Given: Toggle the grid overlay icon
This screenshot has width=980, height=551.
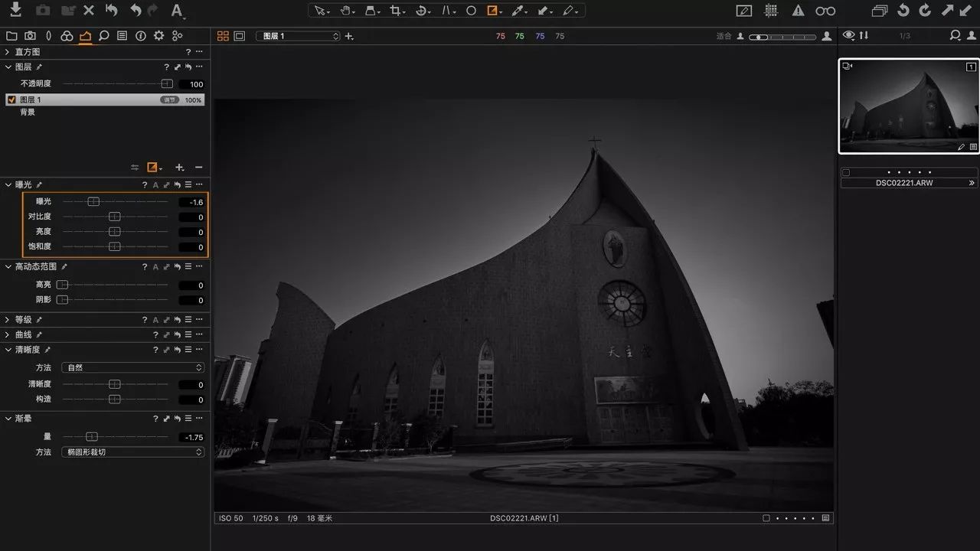Looking at the screenshot, I should point(771,11).
